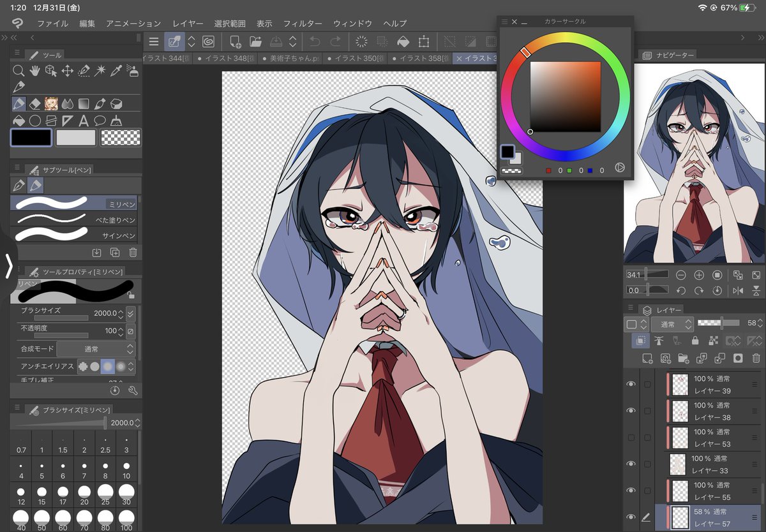The height and width of the screenshot is (532, 766).
Task: Select べた塗りペン sub tool
Action: coord(74,220)
